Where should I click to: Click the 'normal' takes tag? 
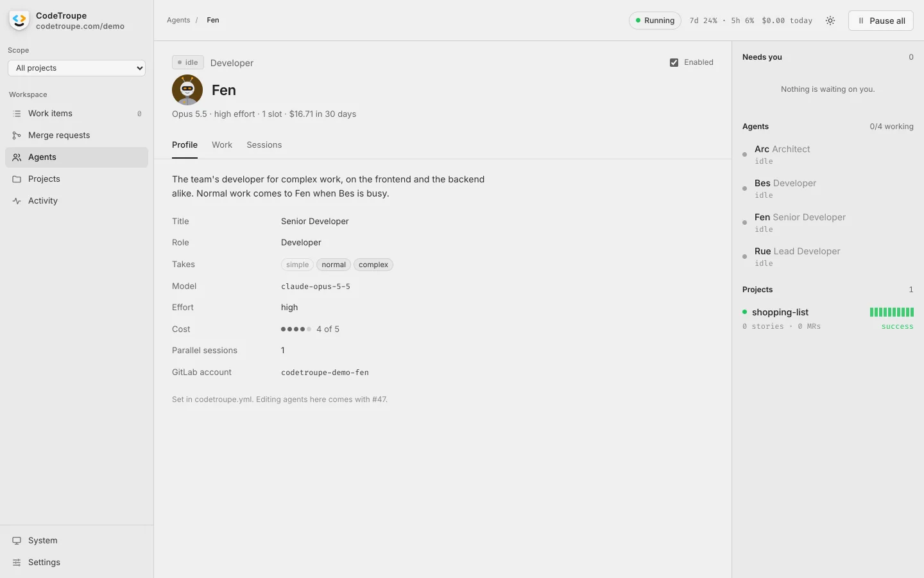[x=334, y=265]
